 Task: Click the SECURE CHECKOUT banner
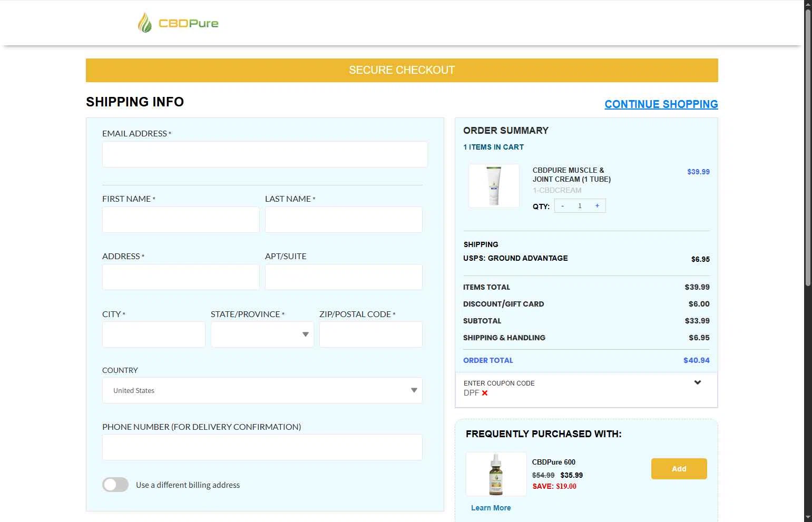402,70
